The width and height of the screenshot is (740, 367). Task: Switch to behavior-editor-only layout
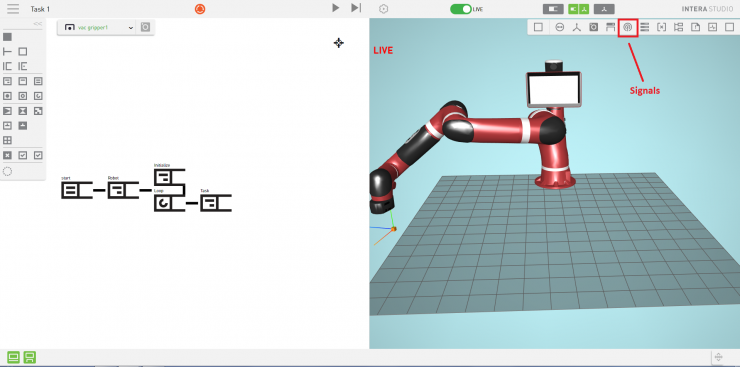(553, 9)
